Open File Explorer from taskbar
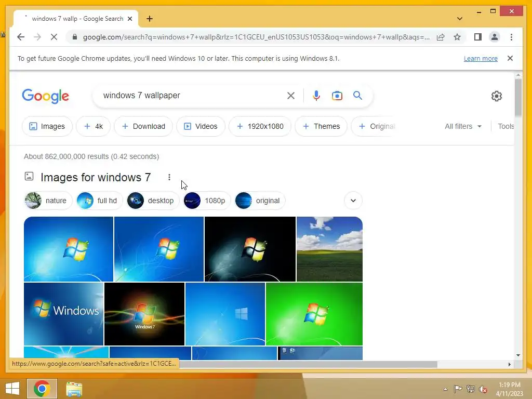 click(74, 389)
